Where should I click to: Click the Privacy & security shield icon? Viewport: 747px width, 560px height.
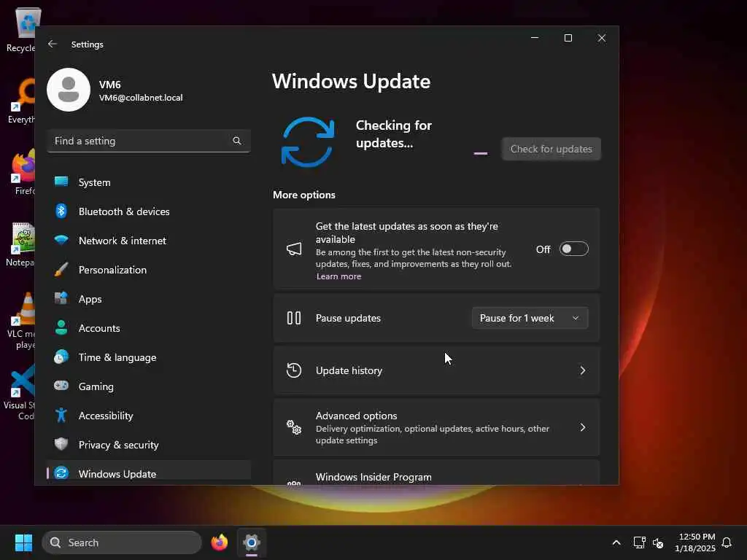point(61,444)
